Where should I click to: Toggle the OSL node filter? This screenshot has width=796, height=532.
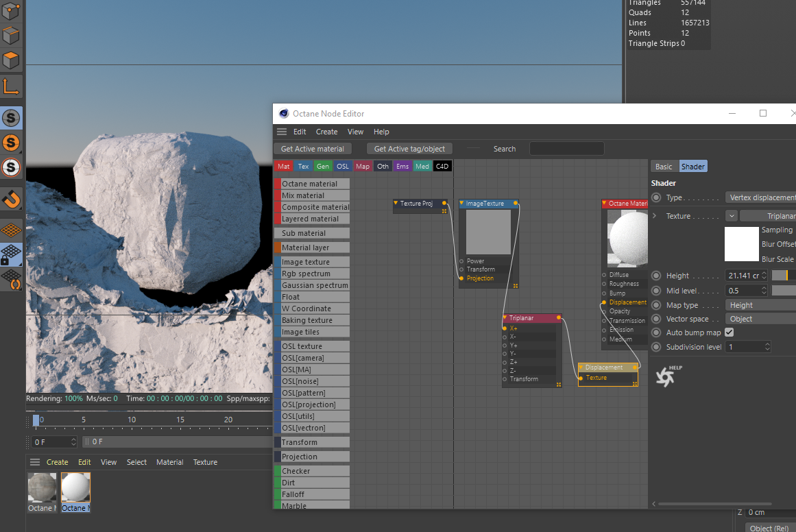pos(343,166)
